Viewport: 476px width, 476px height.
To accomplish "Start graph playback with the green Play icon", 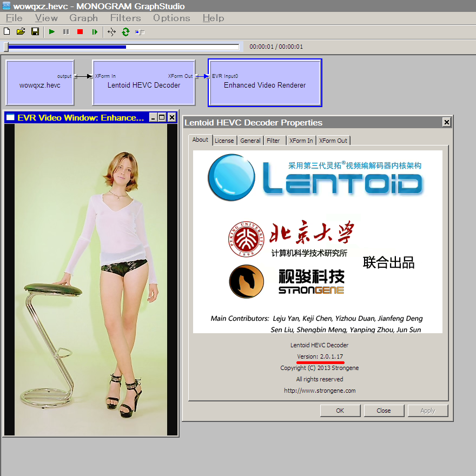I will (x=52, y=31).
